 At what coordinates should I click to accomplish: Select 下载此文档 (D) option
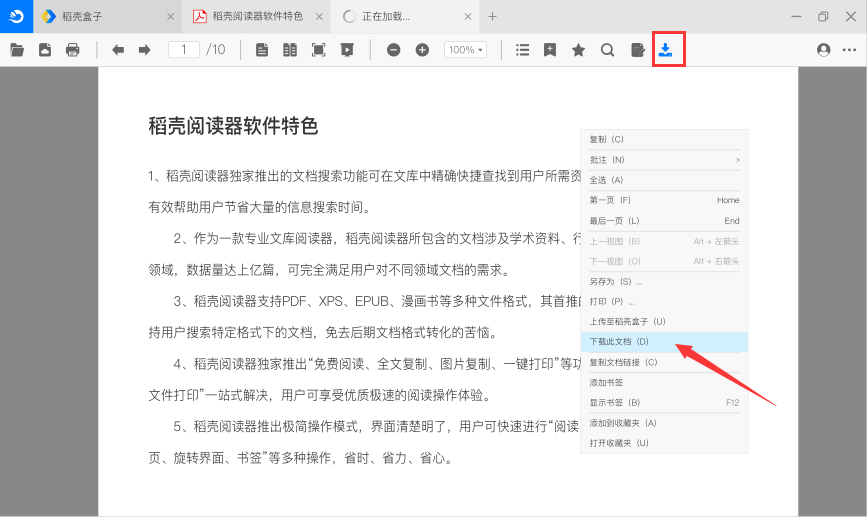[x=664, y=342]
